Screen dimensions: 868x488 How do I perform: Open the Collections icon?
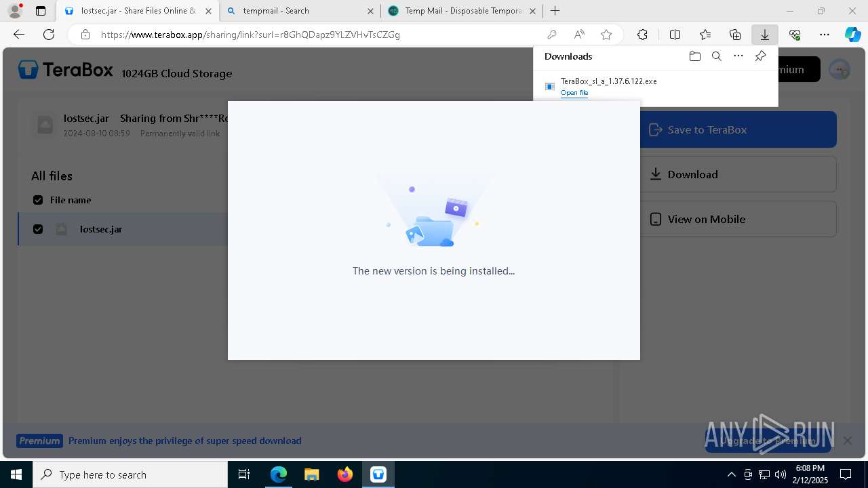[735, 35]
